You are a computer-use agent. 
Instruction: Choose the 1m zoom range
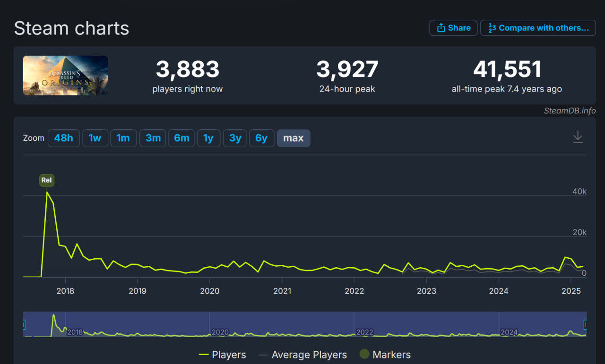tap(123, 138)
